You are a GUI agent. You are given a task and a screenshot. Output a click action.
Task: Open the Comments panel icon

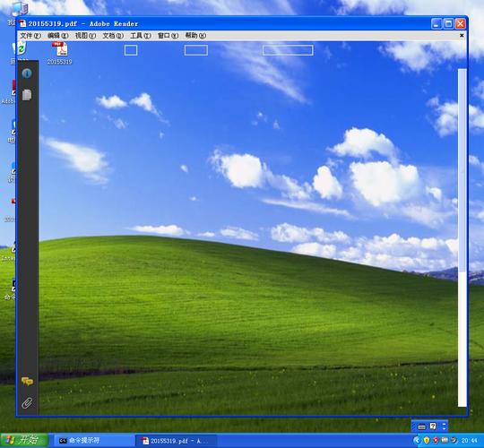pyautogui.click(x=27, y=382)
